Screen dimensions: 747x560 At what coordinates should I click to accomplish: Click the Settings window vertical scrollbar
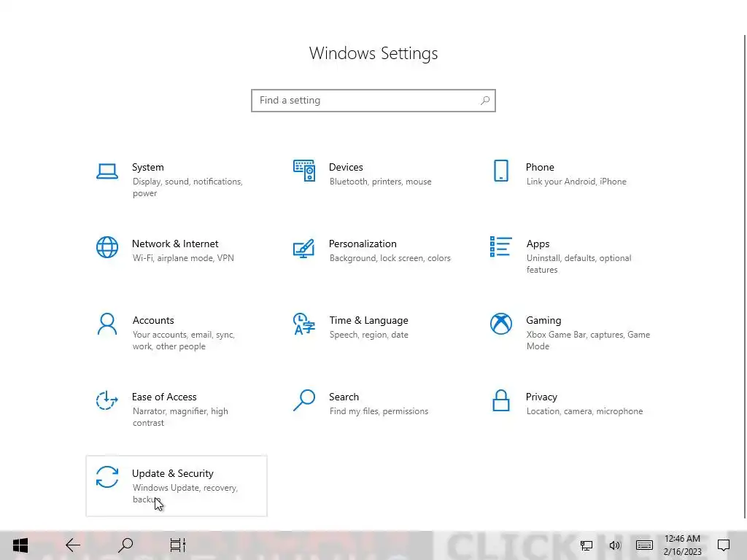(745, 276)
